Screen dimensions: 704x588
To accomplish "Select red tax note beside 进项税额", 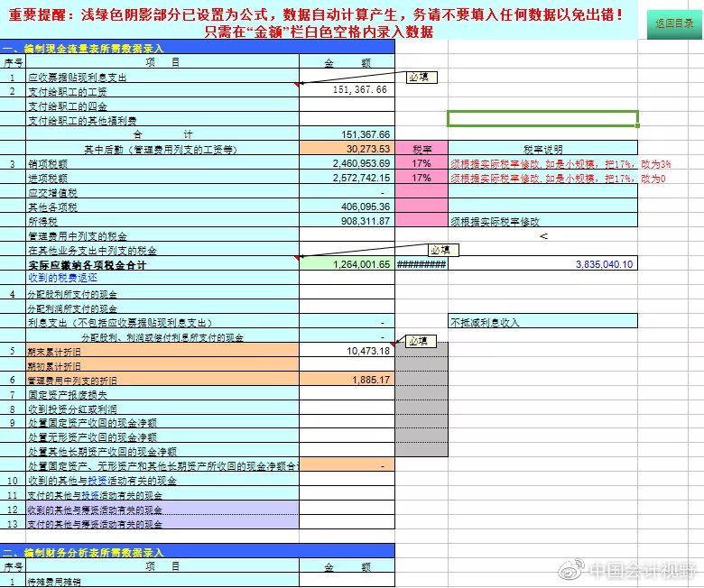I will [558, 178].
